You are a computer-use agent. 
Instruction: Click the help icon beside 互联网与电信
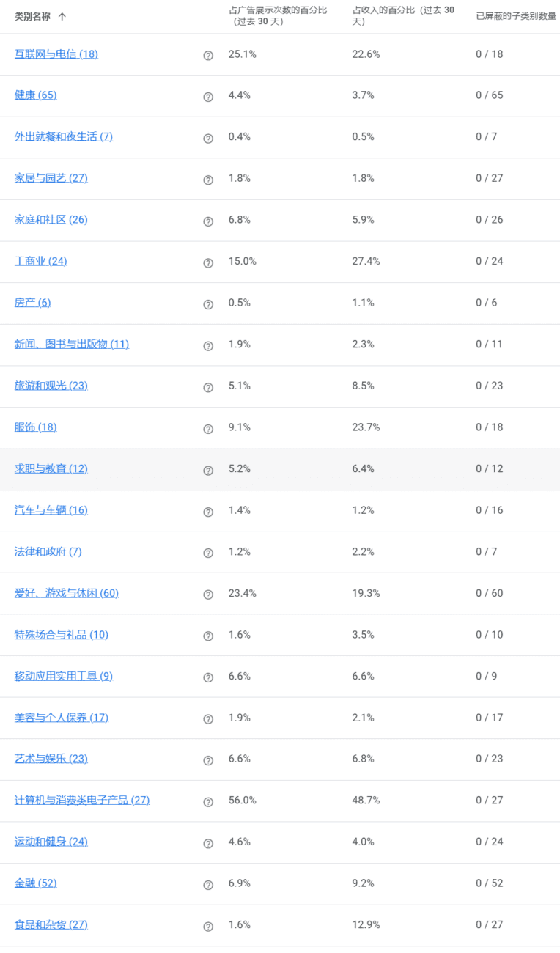[x=208, y=56]
